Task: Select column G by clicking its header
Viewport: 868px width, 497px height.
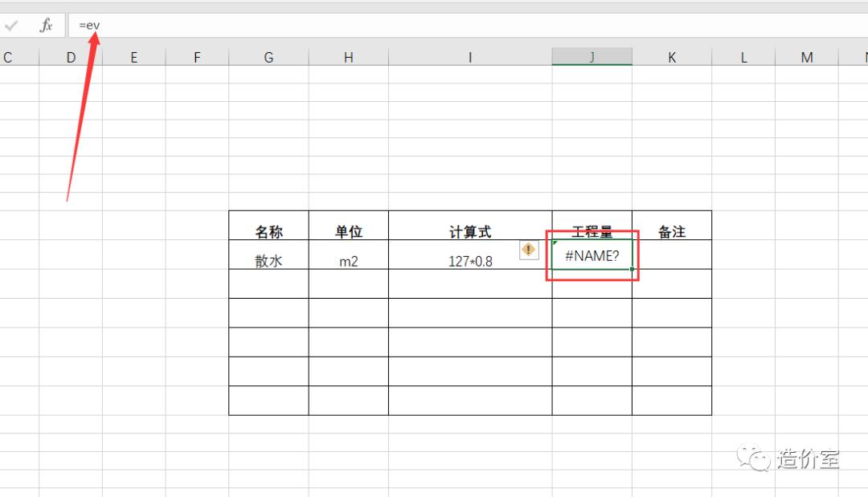Action: click(268, 56)
